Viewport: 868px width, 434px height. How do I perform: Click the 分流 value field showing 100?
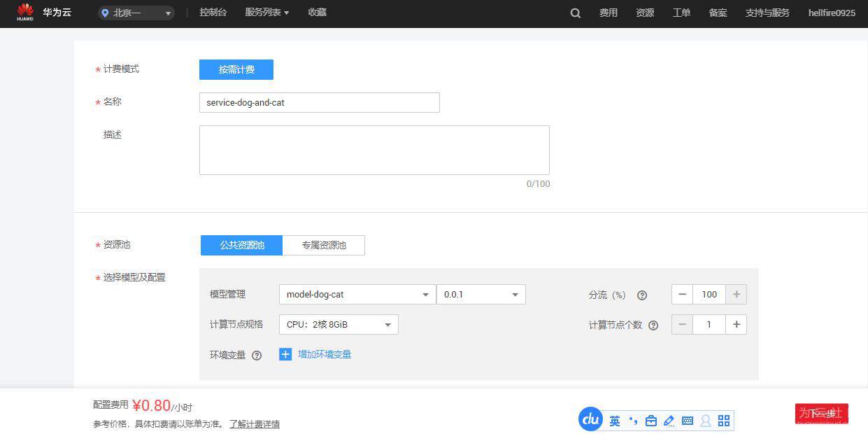(x=709, y=295)
